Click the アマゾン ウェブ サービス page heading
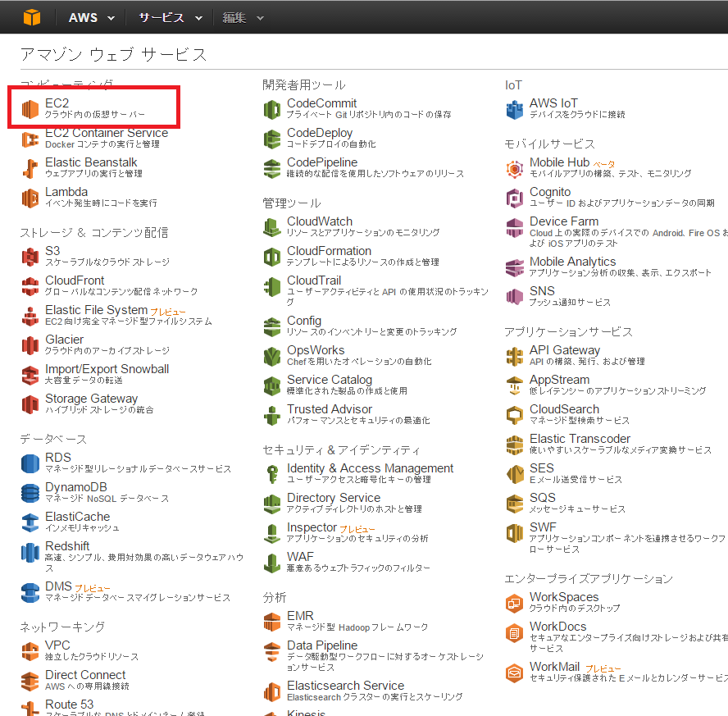The width and height of the screenshot is (728, 716). (x=113, y=54)
